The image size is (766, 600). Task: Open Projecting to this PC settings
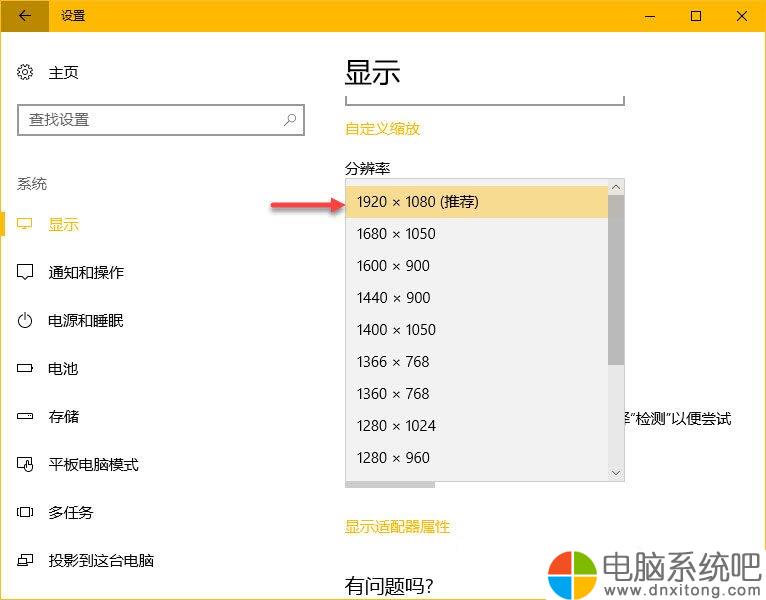tap(101, 561)
